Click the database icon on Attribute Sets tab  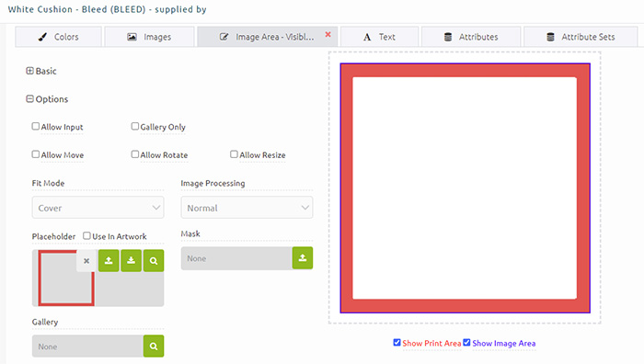550,37
